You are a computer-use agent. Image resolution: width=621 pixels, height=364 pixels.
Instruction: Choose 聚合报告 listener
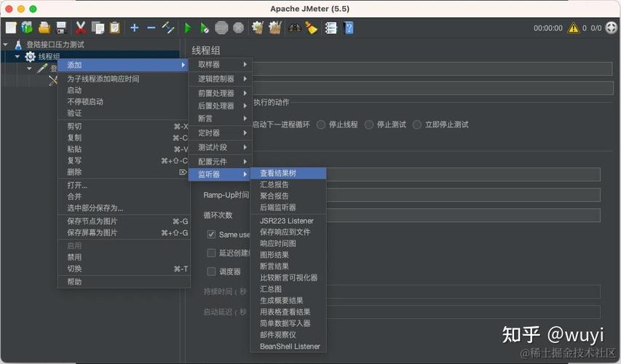pos(288,196)
